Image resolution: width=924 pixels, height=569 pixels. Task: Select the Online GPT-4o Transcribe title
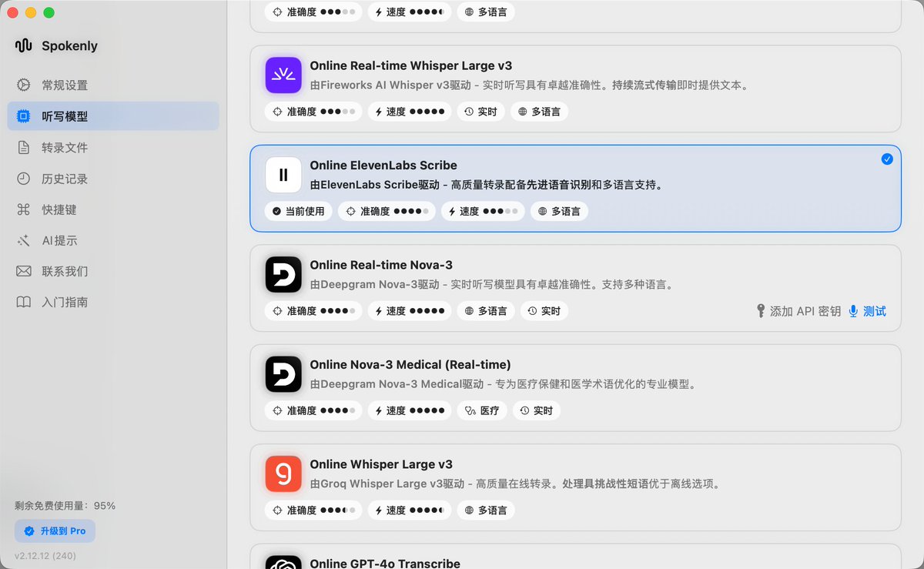[385, 564]
